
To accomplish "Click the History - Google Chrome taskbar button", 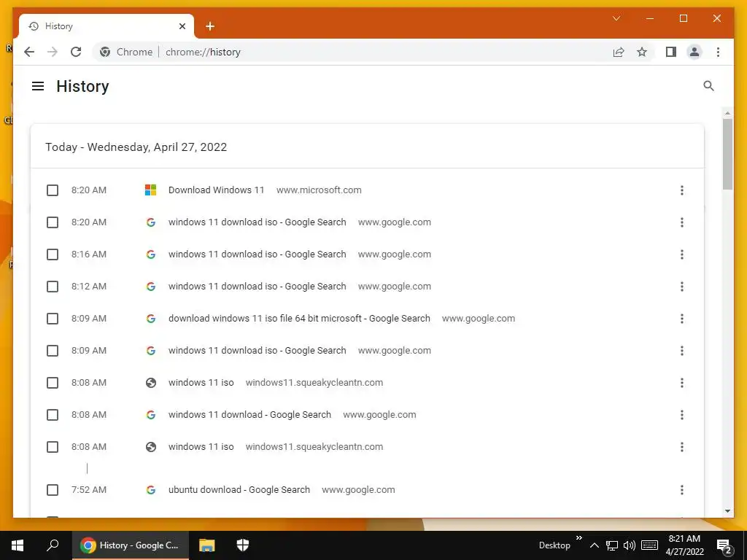I will pos(131,545).
